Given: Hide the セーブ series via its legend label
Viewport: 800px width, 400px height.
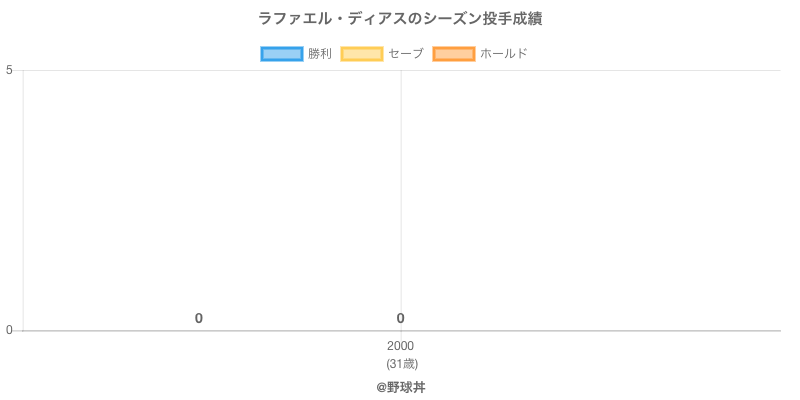Looking at the screenshot, I should (405, 54).
